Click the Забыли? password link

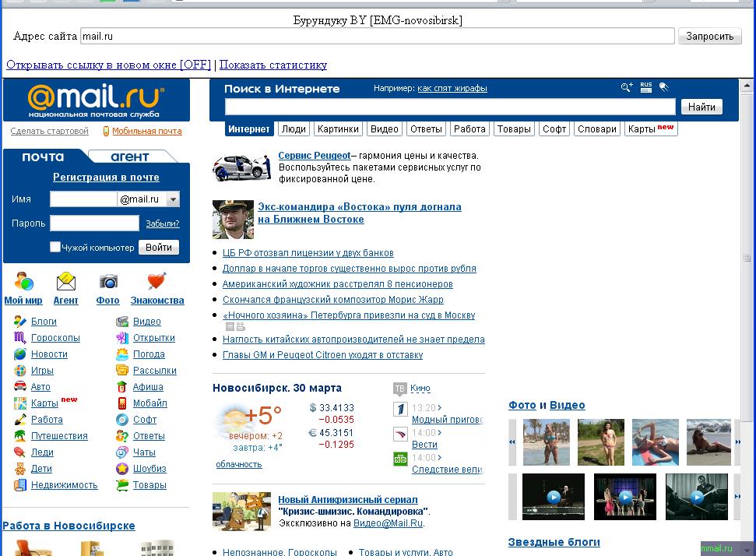coord(163,223)
